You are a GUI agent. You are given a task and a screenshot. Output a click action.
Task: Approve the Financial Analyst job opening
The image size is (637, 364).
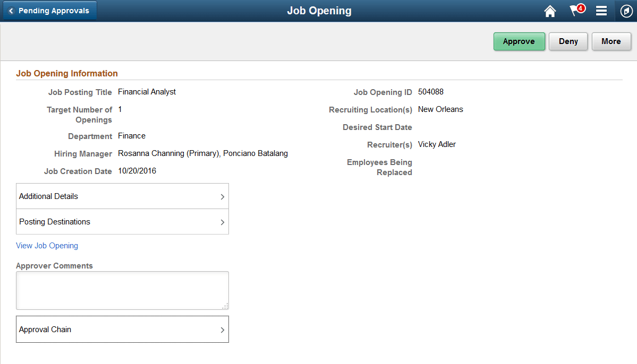click(x=519, y=41)
